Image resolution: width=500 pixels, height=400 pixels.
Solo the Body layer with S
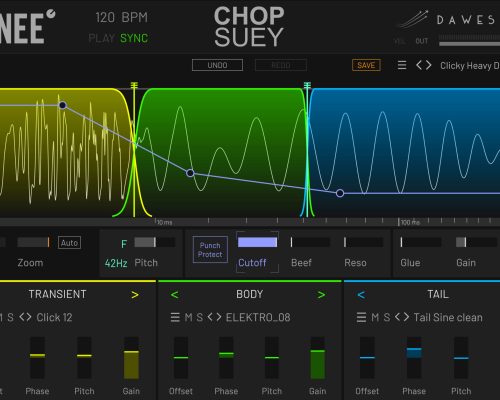pos(199,317)
